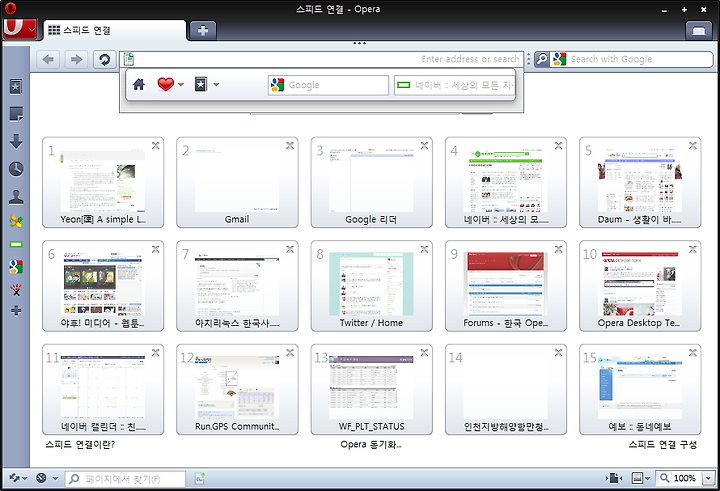
Task: Open the red Opera menu button
Action: click(20, 29)
